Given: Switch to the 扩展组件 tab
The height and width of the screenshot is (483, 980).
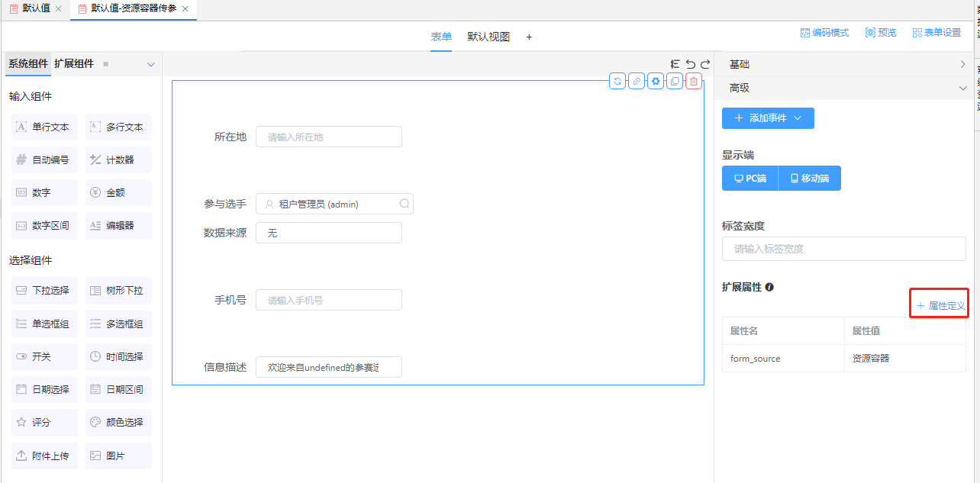Looking at the screenshot, I should [x=74, y=64].
